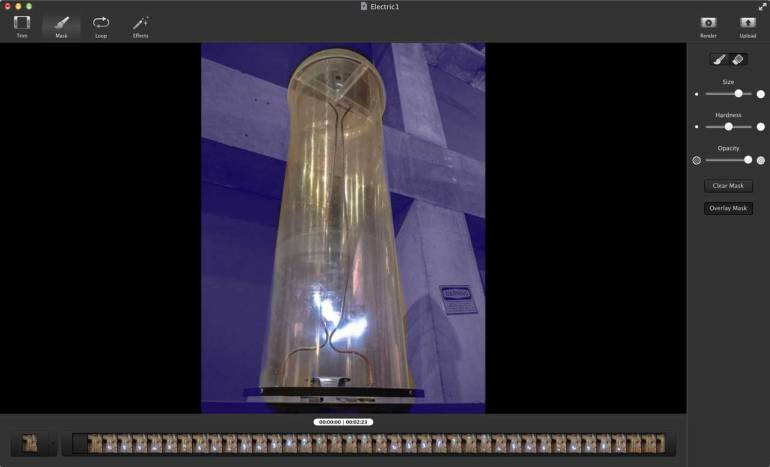Viewport: 770px width, 467px height.
Task: Click the large dot right of Hardness slider
Action: 761,127
